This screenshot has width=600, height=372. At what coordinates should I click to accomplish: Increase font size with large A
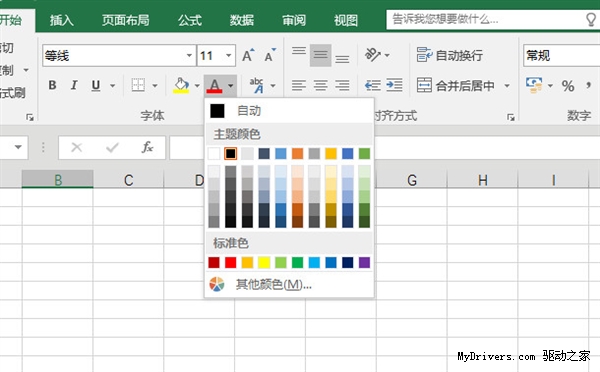click(x=248, y=55)
